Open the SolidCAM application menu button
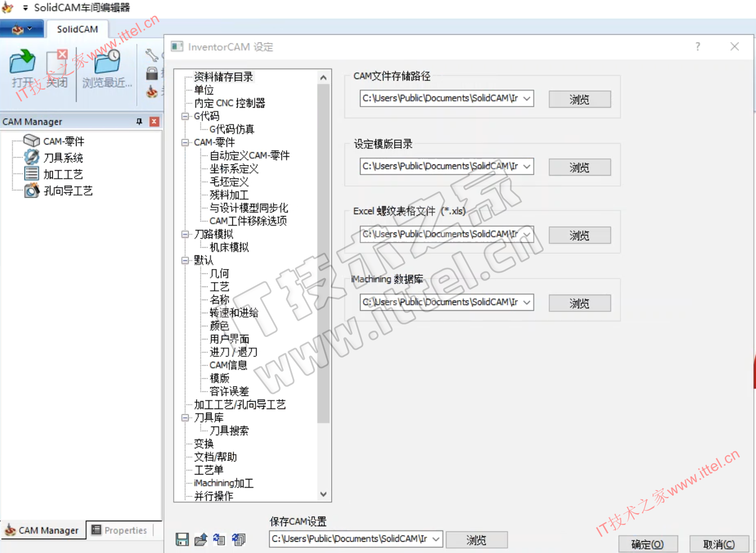This screenshot has width=756, height=553. [22, 29]
